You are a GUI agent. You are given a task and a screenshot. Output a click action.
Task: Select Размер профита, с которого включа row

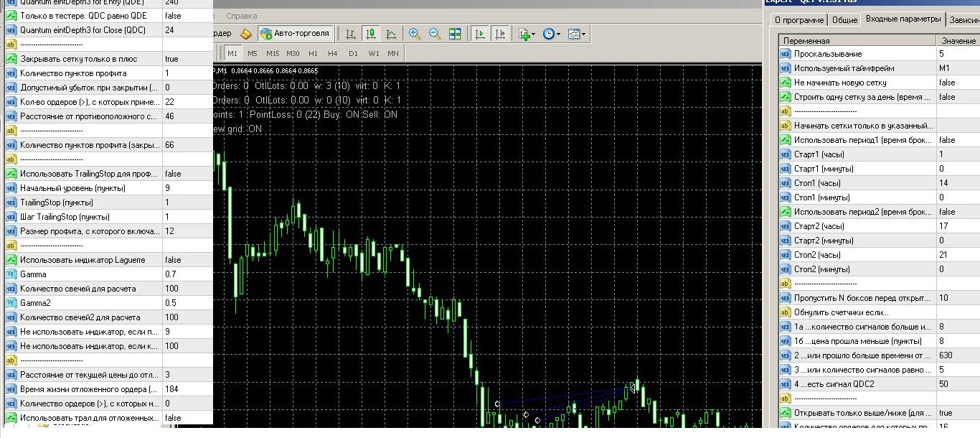(x=108, y=231)
